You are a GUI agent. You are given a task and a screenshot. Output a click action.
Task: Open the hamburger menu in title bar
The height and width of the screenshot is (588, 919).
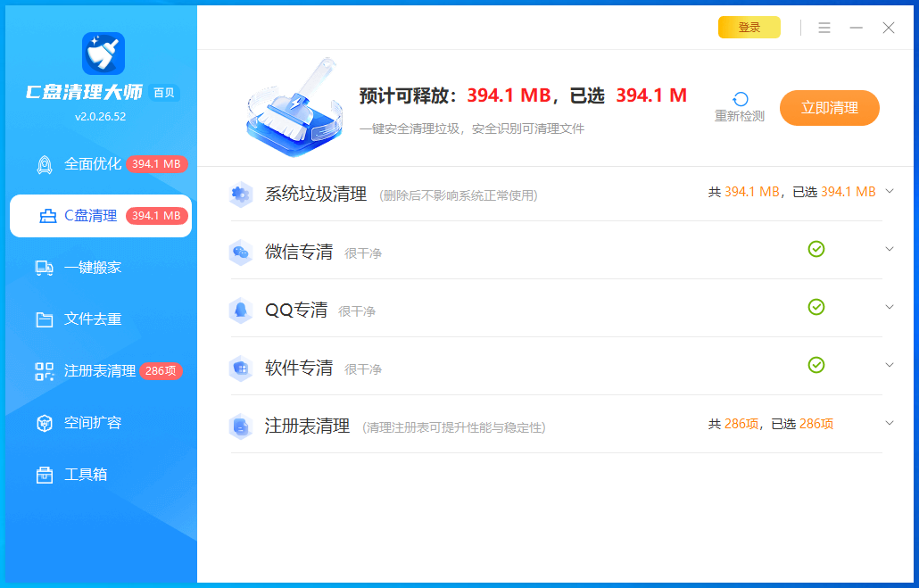pos(824,28)
